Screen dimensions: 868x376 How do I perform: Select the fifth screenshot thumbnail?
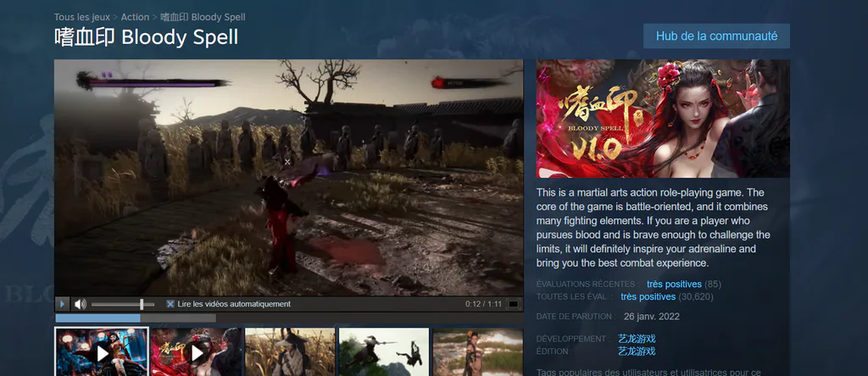pos(478,352)
